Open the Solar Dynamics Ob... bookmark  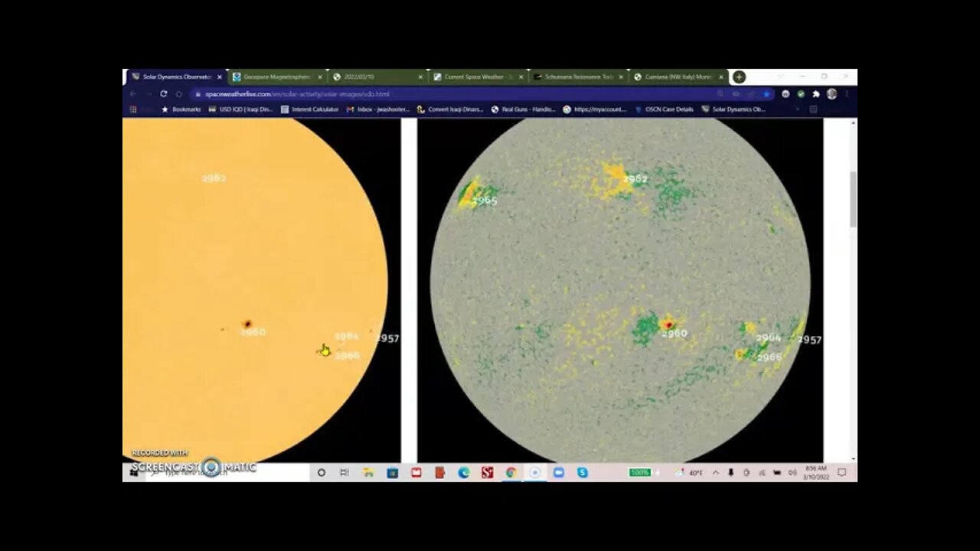[x=733, y=109]
